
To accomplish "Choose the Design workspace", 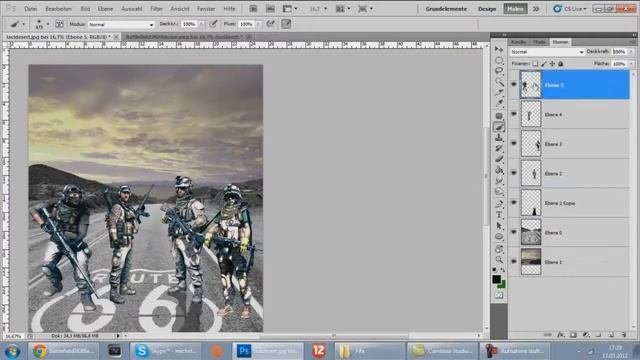I will coord(487,9).
